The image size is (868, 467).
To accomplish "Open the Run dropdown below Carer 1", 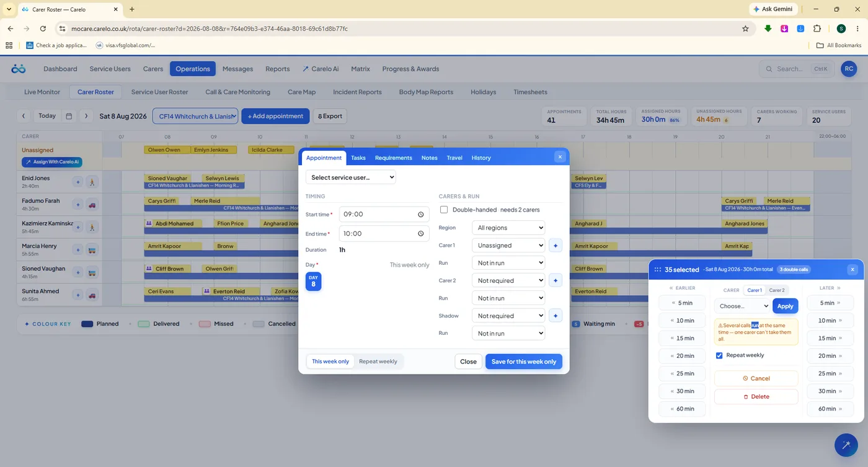I will 508,263.
